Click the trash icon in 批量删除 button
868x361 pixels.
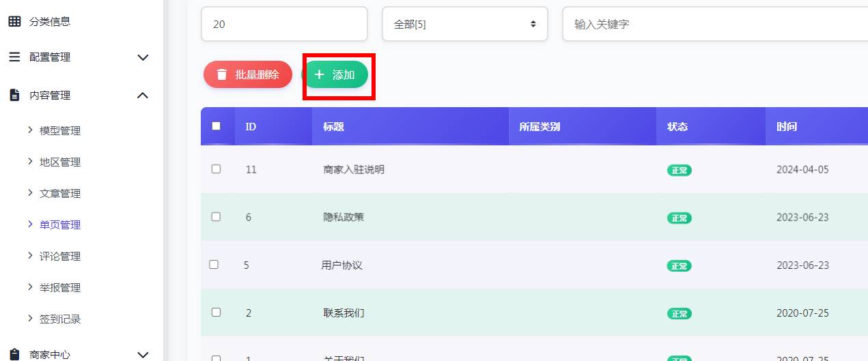(221, 74)
